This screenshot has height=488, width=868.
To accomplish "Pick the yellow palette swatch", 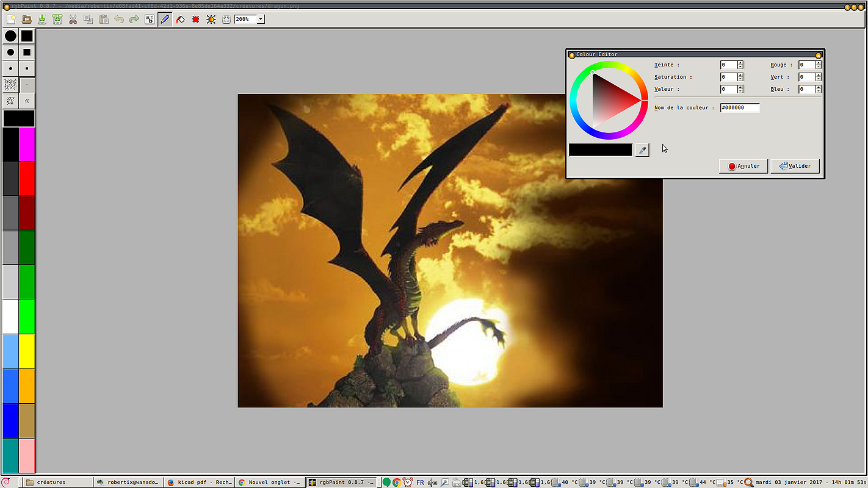I will [x=27, y=351].
